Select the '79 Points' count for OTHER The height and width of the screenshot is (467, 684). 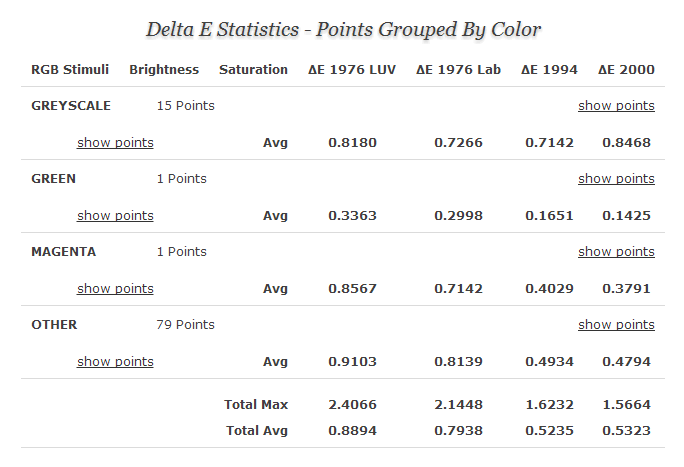pos(185,324)
